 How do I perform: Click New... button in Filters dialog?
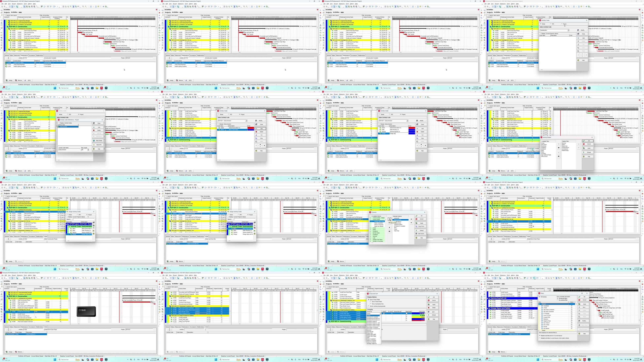click(583, 307)
